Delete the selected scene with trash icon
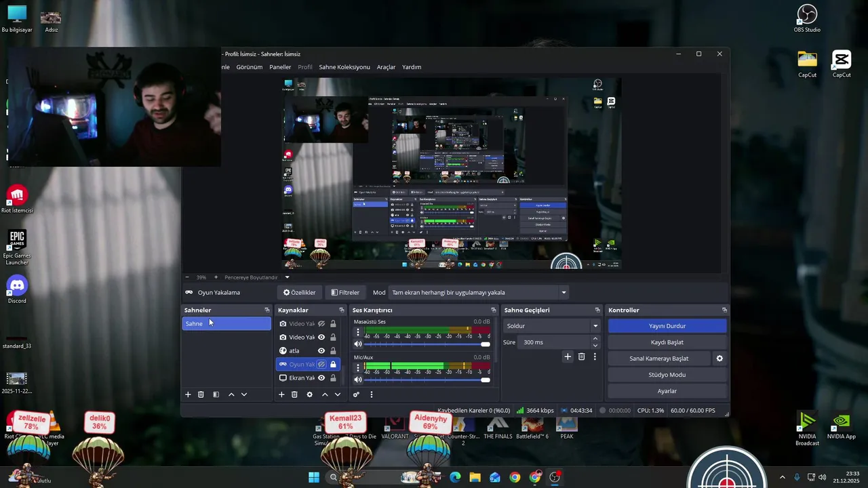The image size is (868, 488). (x=201, y=394)
